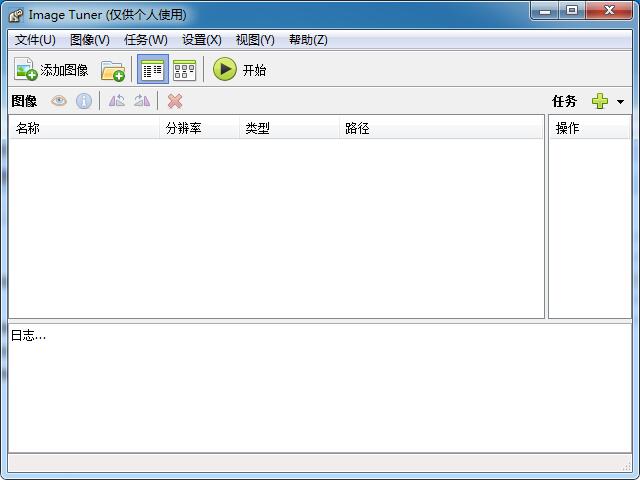The height and width of the screenshot is (480, 640).
Task: Click the 操作 column header in tasks panel
Action: 590,128
